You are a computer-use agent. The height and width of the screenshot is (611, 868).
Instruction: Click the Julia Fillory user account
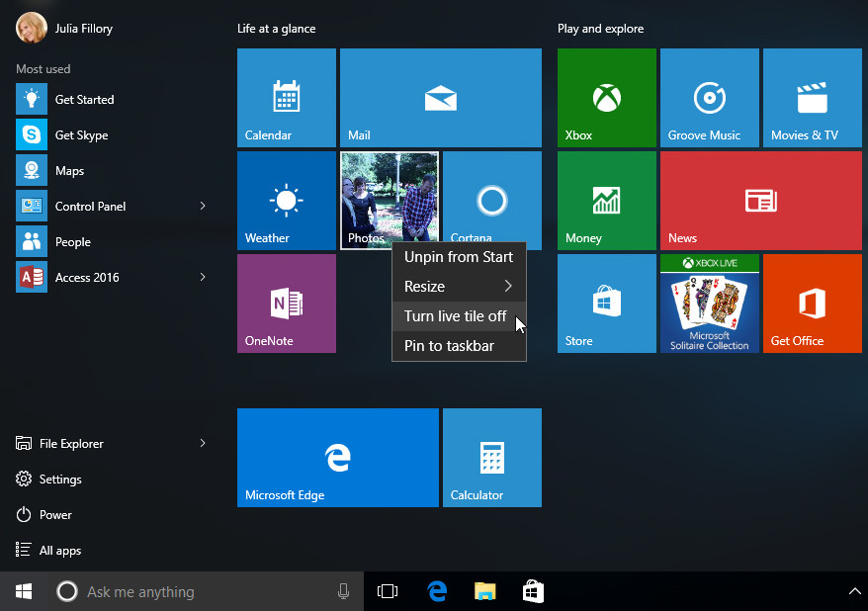point(64,28)
